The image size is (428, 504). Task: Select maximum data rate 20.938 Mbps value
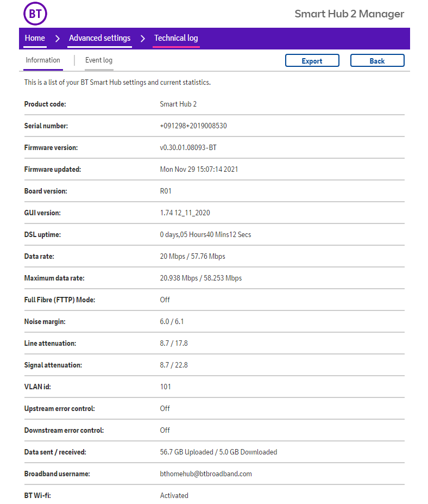point(201,278)
